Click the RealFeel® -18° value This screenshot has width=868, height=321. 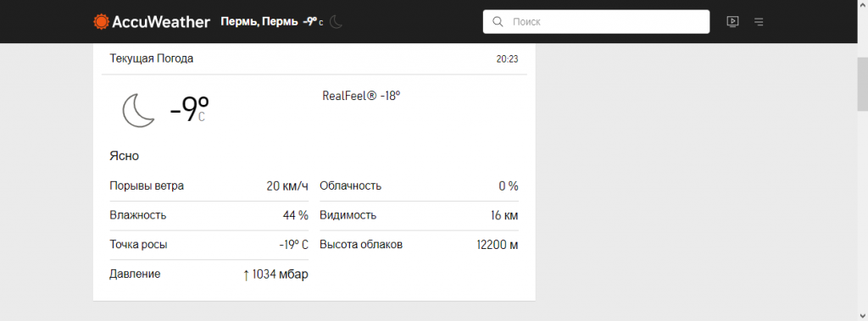tap(361, 95)
